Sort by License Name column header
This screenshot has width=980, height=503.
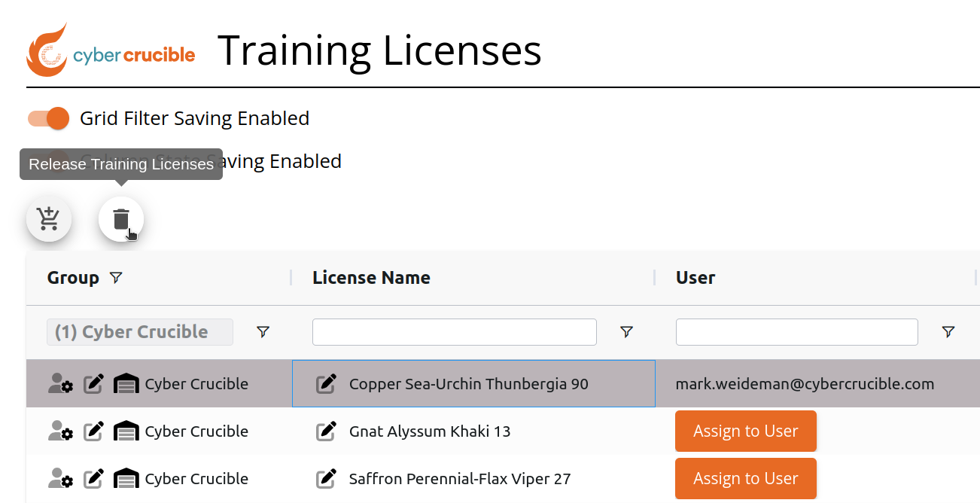click(372, 278)
